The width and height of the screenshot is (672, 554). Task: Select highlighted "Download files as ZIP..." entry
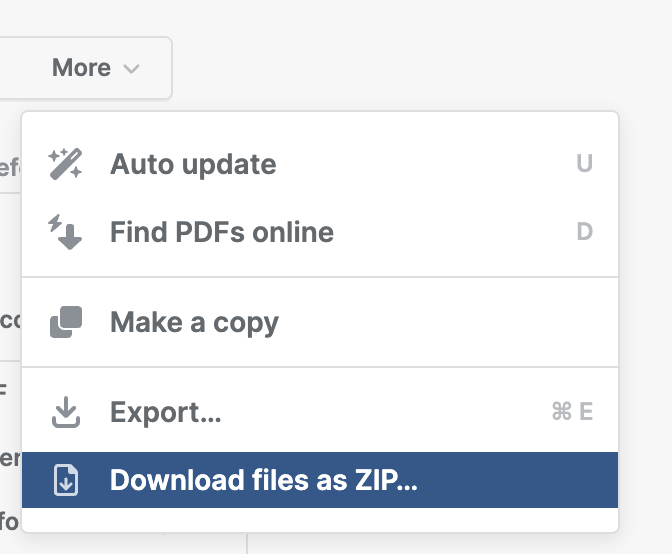point(263,480)
